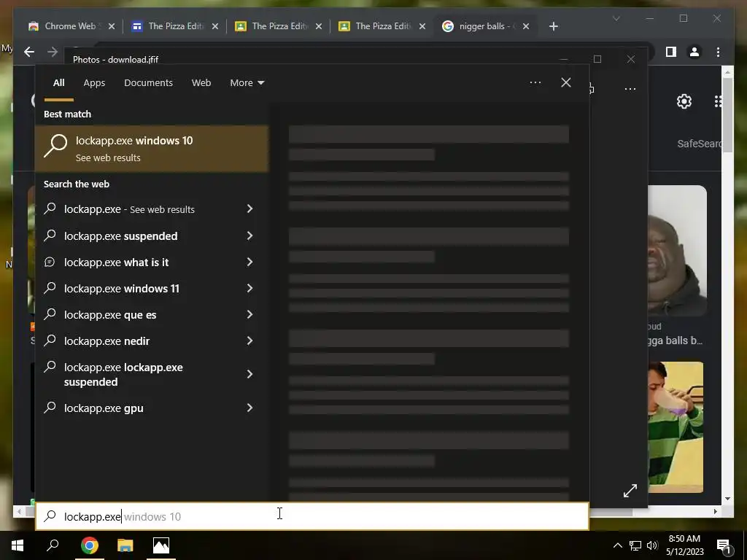Open SafeSearch settings link
Viewport: 747px width, 560px height.
coord(699,144)
